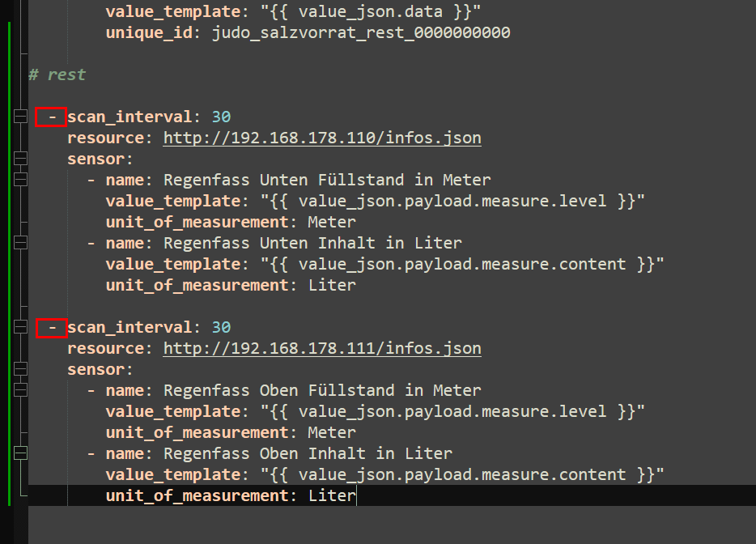Place cursor in judo_salzvorrat_rest unique_id value
The width and height of the screenshot is (756, 544).
[x=361, y=32]
